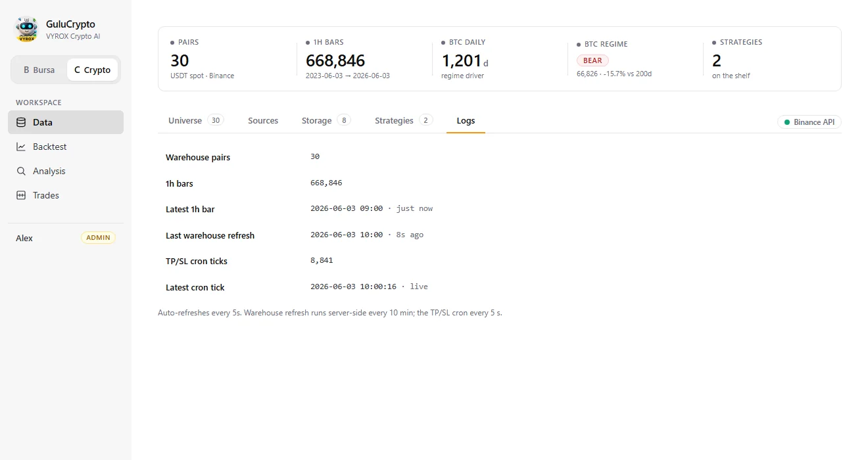
Task: Click the ADMIN role badge
Action: (x=98, y=238)
